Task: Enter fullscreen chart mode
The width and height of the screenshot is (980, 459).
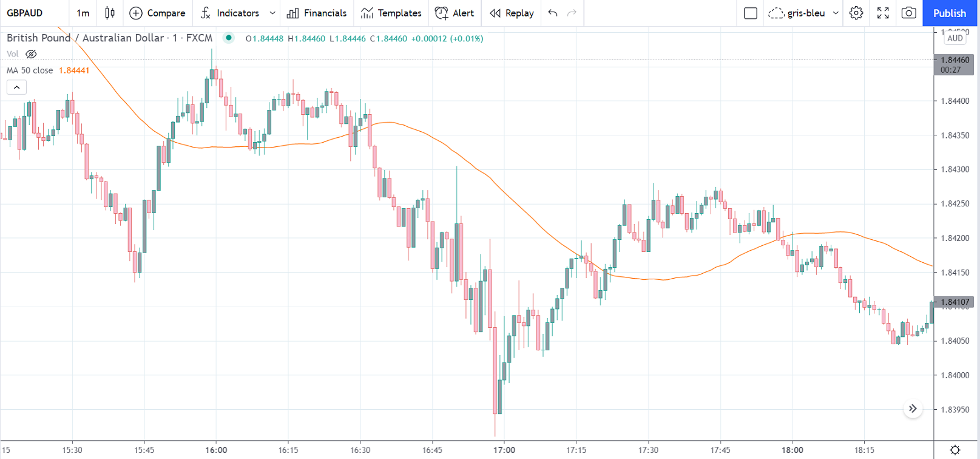Action: [x=883, y=13]
